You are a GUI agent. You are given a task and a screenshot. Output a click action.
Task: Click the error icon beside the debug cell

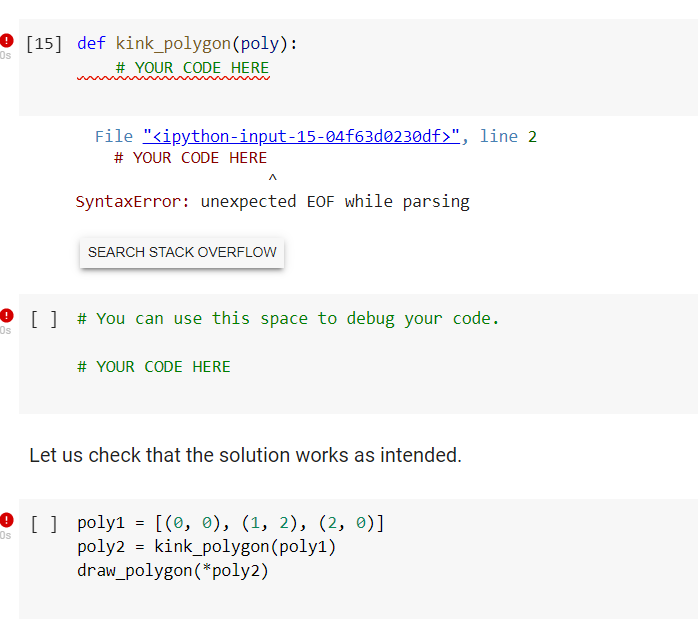(6, 315)
